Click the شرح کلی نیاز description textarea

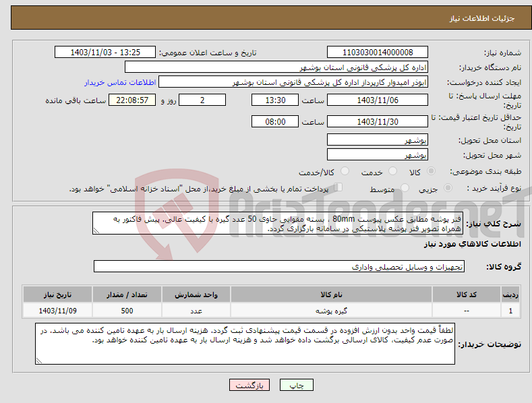(278, 223)
